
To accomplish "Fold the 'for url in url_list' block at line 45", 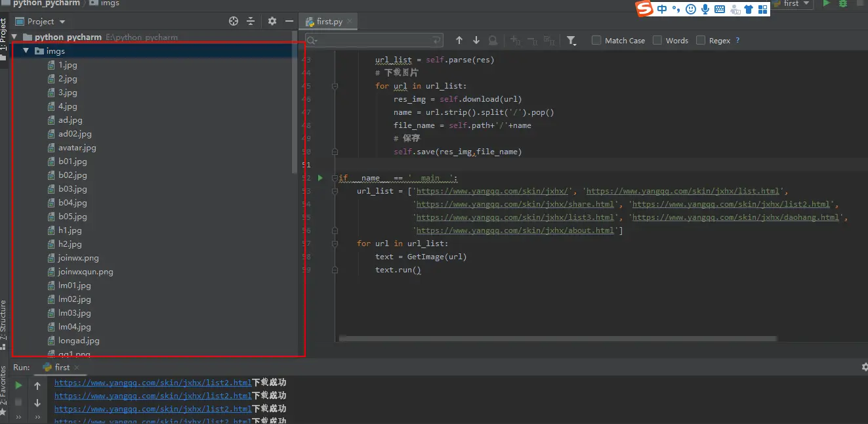I will pyautogui.click(x=335, y=86).
